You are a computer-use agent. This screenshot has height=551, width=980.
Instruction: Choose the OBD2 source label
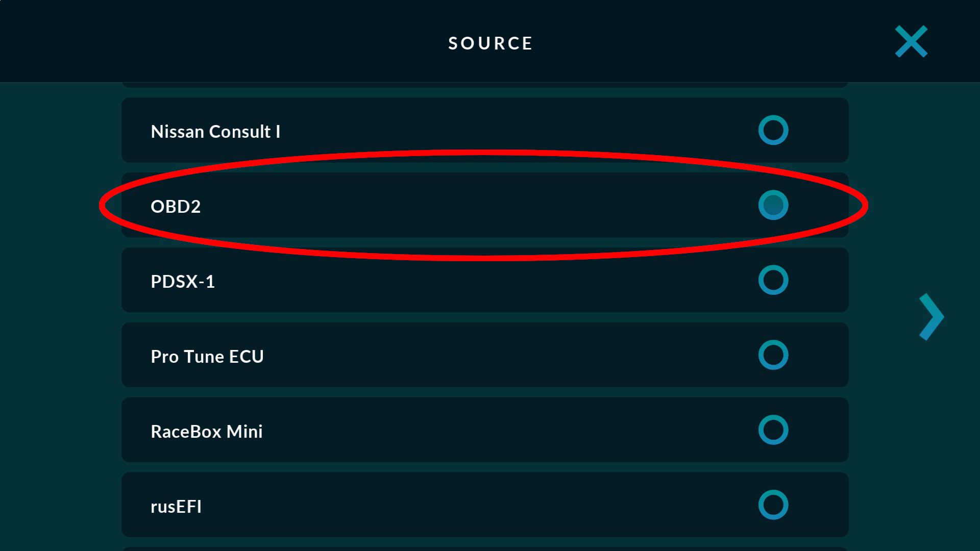pos(176,207)
